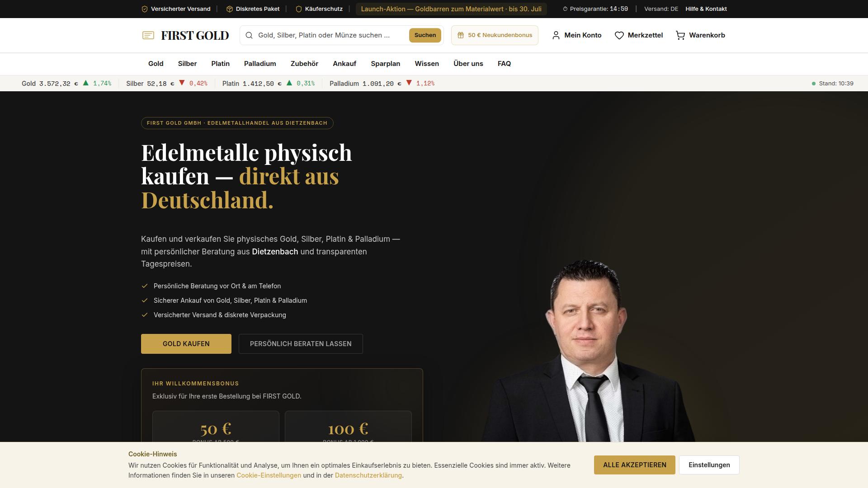
Task: Open the Wissen menu
Action: pyautogui.click(x=427, y=64)
